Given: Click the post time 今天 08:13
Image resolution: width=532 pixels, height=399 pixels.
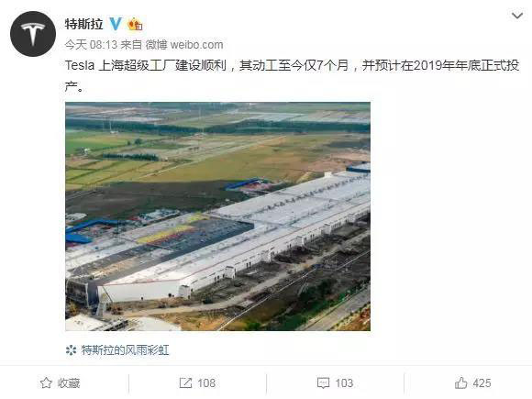Looking at the screenshot, I should coord(91,44).
